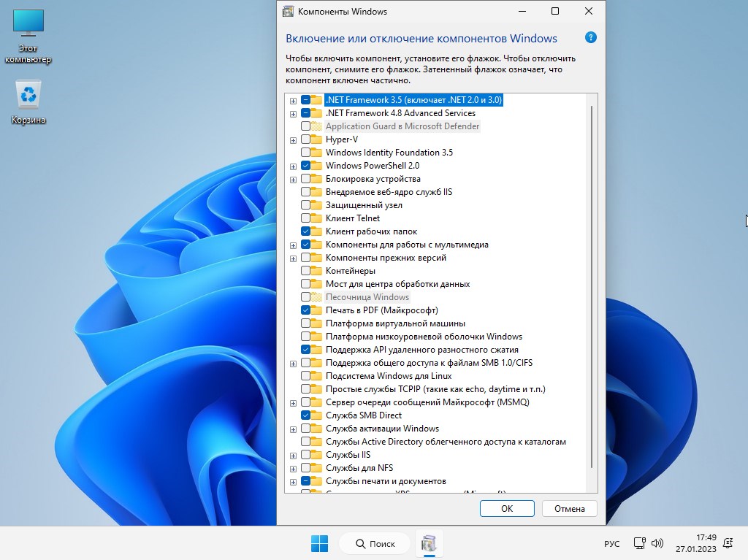This screenshot has height=560, width=748.
Task: Uncheck Клиент рабочих папок checkbox
Action: (305, 231)
